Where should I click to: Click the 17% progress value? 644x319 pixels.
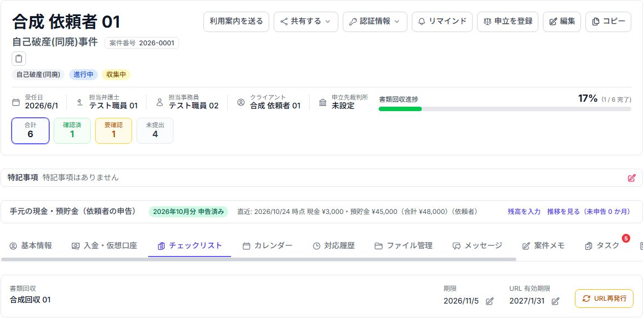click(x=588, y=98)
